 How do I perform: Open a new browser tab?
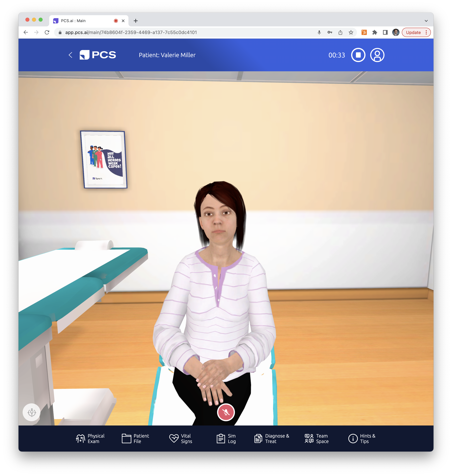[136, 21]
